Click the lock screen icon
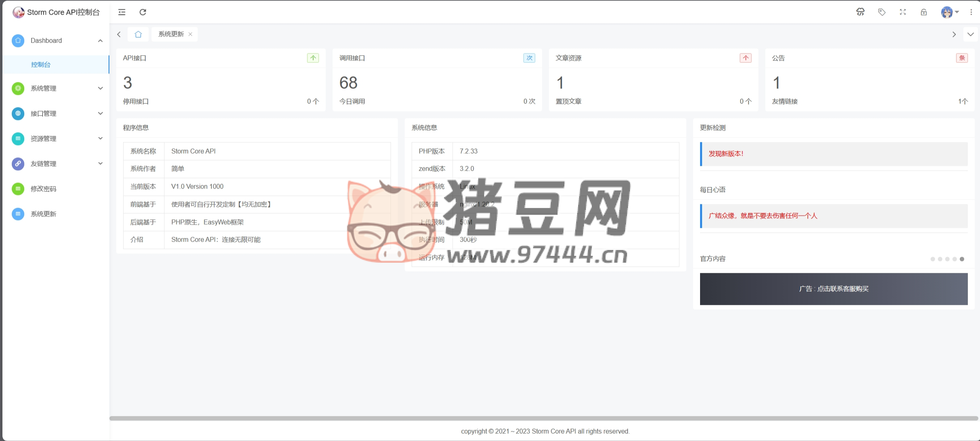 click(924, 12)
